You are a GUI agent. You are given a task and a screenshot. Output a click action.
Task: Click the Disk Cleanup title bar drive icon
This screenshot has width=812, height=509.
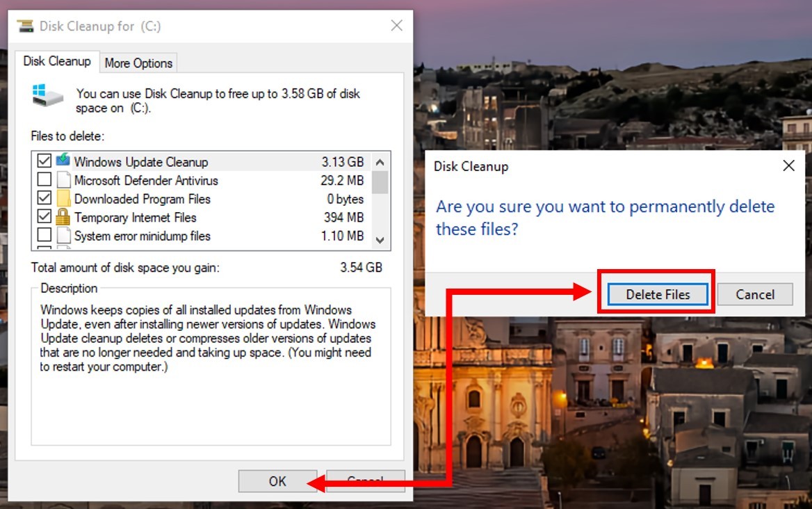[25, 26]
